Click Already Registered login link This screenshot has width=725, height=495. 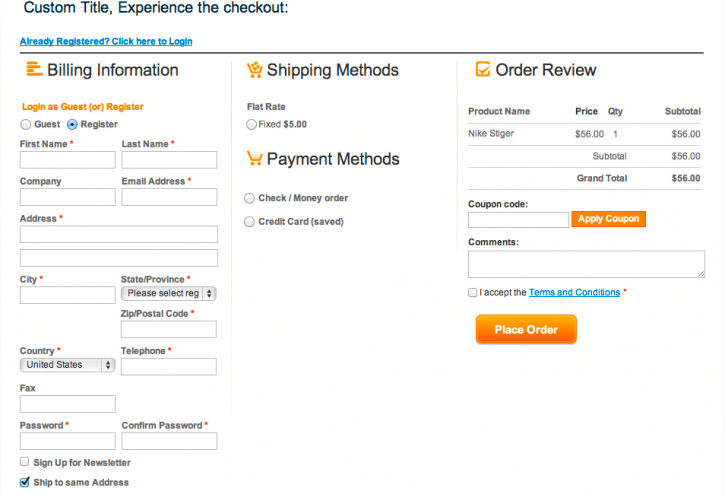pos(106,42)
